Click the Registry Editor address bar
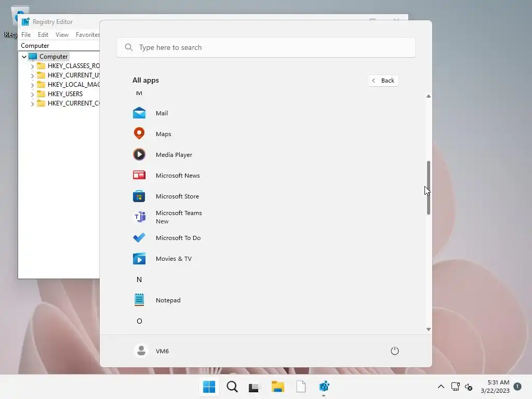This screenshot has width=532, height=399. tap(59, 46)
